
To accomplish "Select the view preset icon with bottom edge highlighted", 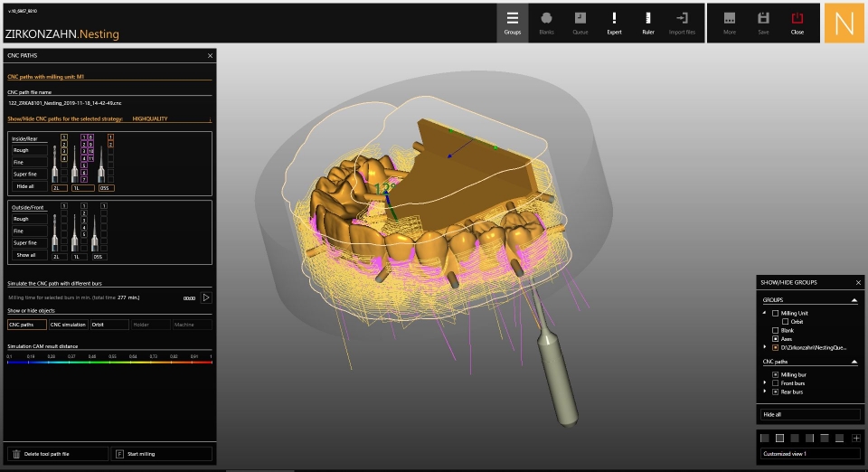I will coord(840,439).
